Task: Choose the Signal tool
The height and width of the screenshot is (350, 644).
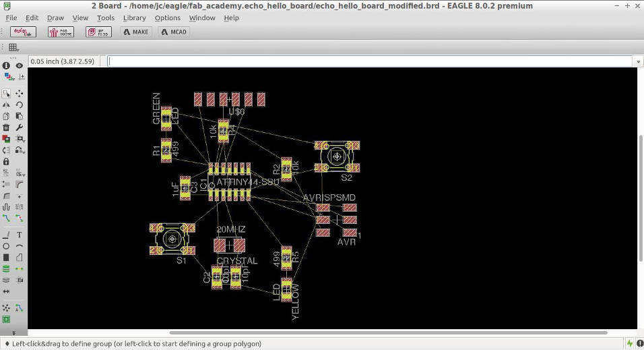Action: (20, 268)
